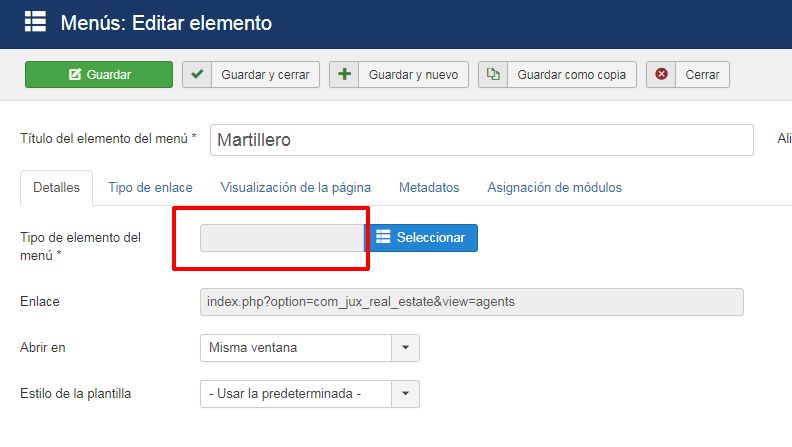The width and height of the screenshot is (792, 447).
Task: Switch to the Tipo de enlace tab
Action: [x=150, y=188]
